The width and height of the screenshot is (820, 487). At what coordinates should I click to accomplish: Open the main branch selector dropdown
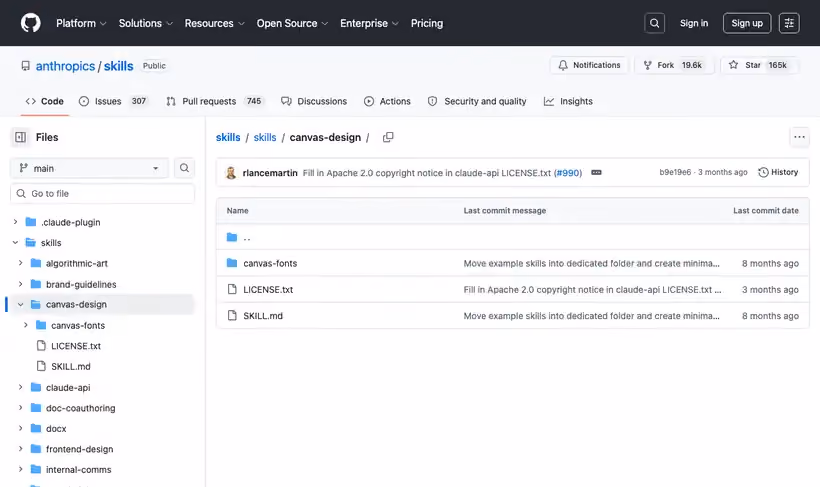(x=89, y=168)
